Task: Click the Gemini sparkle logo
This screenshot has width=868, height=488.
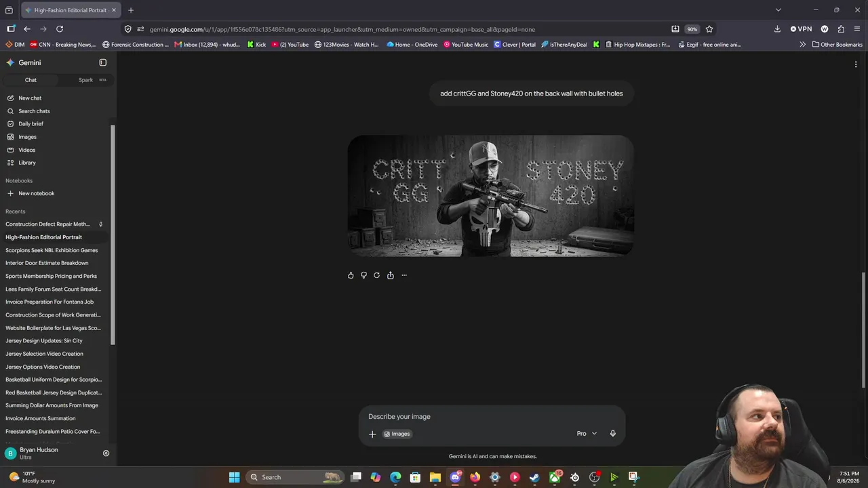Action: pos(10,62)
